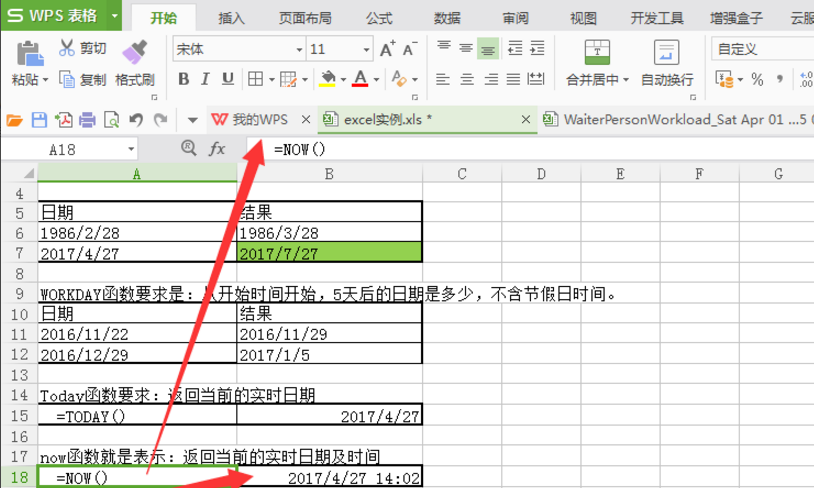Decrease font size with the A- icon
The image size is (814, 488).
pyautogui.click(x=410, y=49)
